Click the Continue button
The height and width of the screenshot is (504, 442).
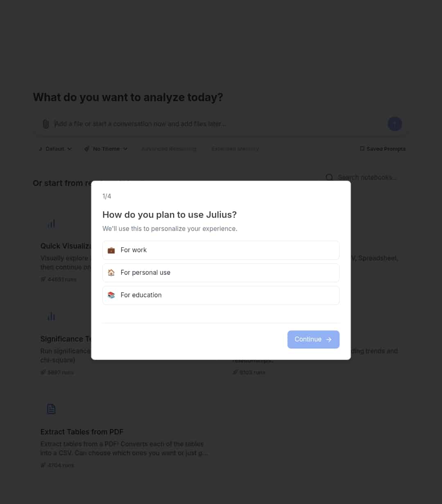[313, 339]
